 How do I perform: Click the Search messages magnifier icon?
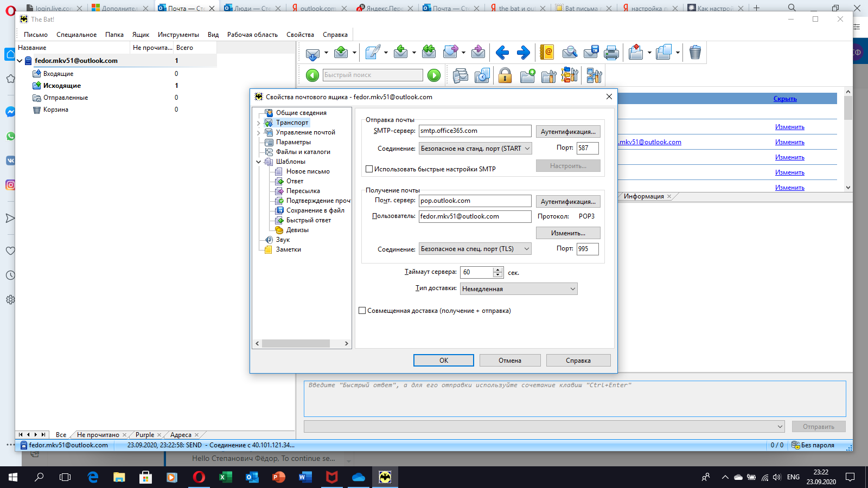pos(570,53)
